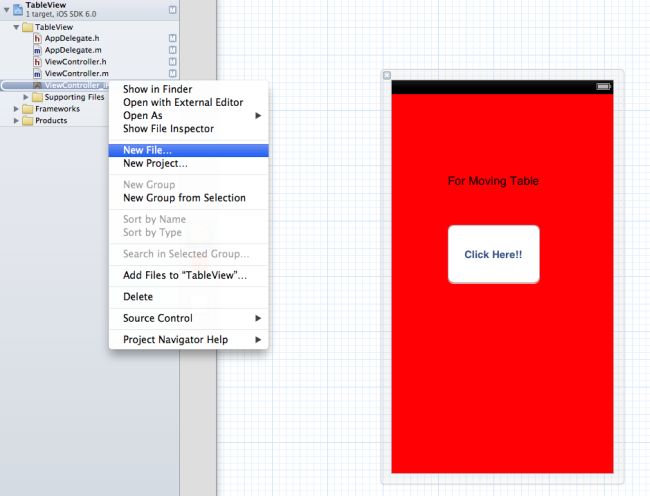Collapse the TableView project disclosure triangle
The image size is (650, 496).
[6, 9]
